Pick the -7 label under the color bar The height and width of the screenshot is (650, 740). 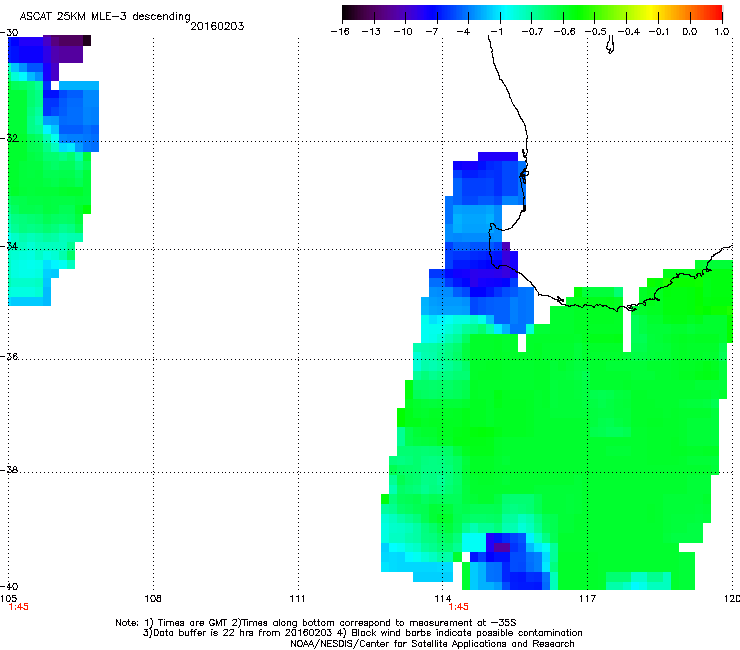(432, 32)
